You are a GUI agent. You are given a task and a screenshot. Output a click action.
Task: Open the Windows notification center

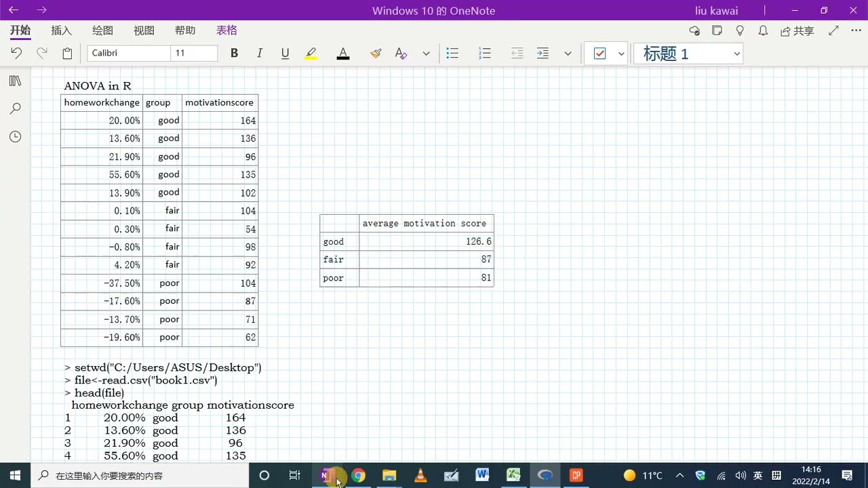click(x=847, y=475)
